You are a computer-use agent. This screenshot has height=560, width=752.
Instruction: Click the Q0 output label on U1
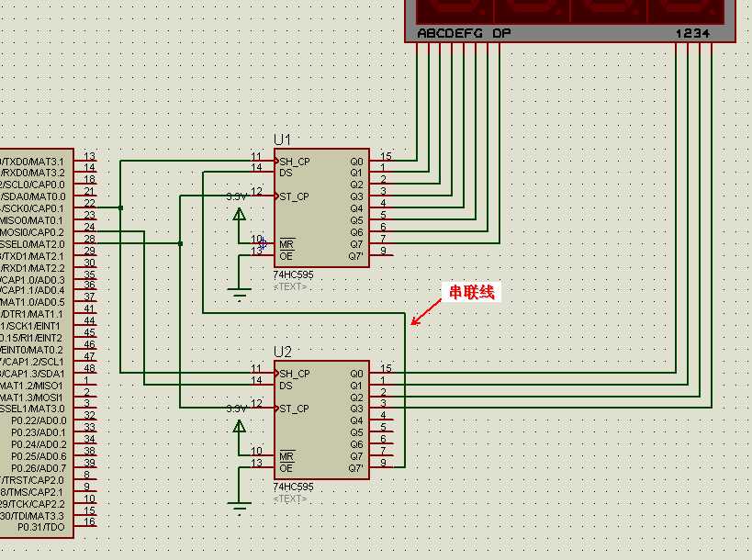pos(356,162)
